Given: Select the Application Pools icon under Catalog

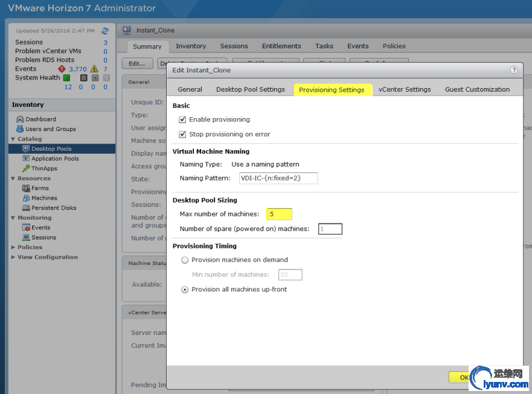Looking at the screenshot, I should tap(26, 158).
